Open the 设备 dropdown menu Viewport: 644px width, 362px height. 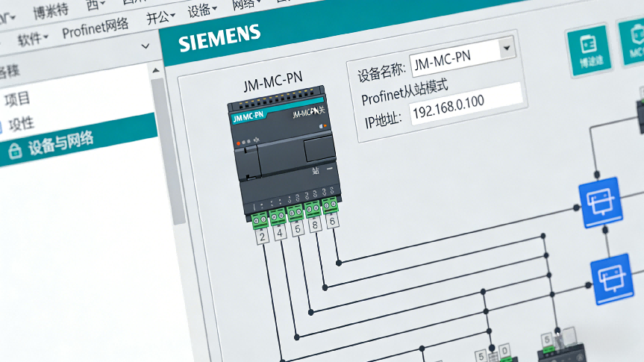pos(202,10)
